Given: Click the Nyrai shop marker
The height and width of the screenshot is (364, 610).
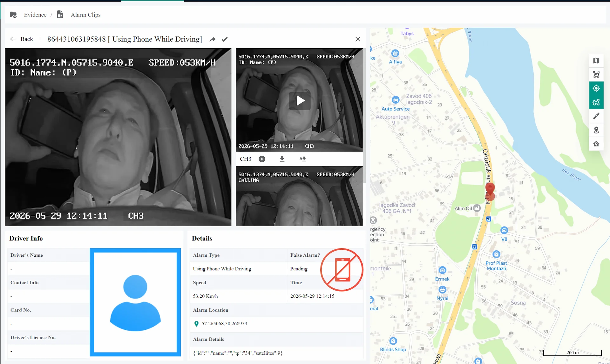Looking at the screenshot, I should coord(443,290).
